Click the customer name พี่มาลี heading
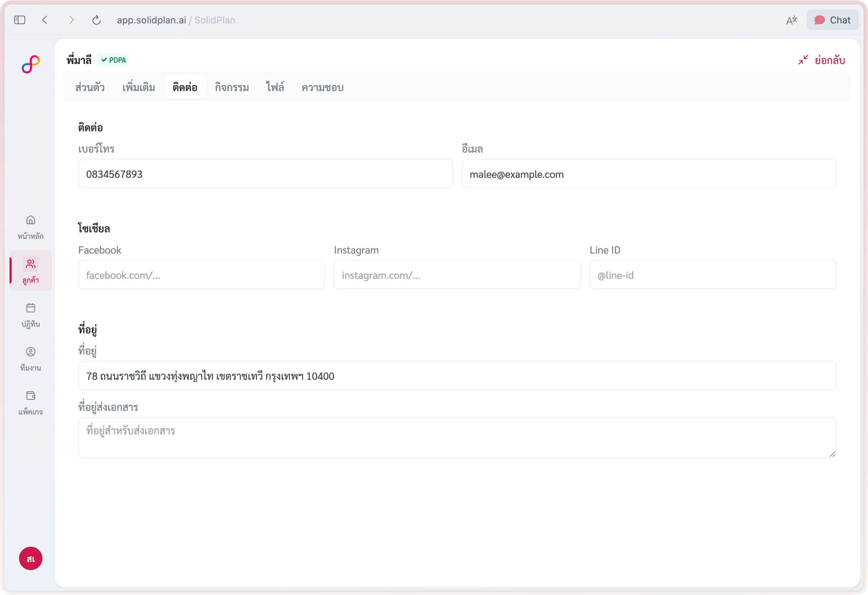 (79, 60)
